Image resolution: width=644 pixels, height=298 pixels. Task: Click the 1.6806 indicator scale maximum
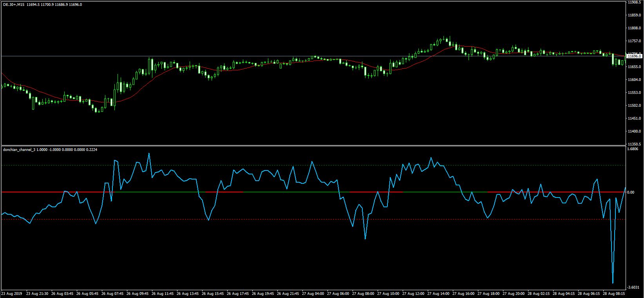[633, 149]
